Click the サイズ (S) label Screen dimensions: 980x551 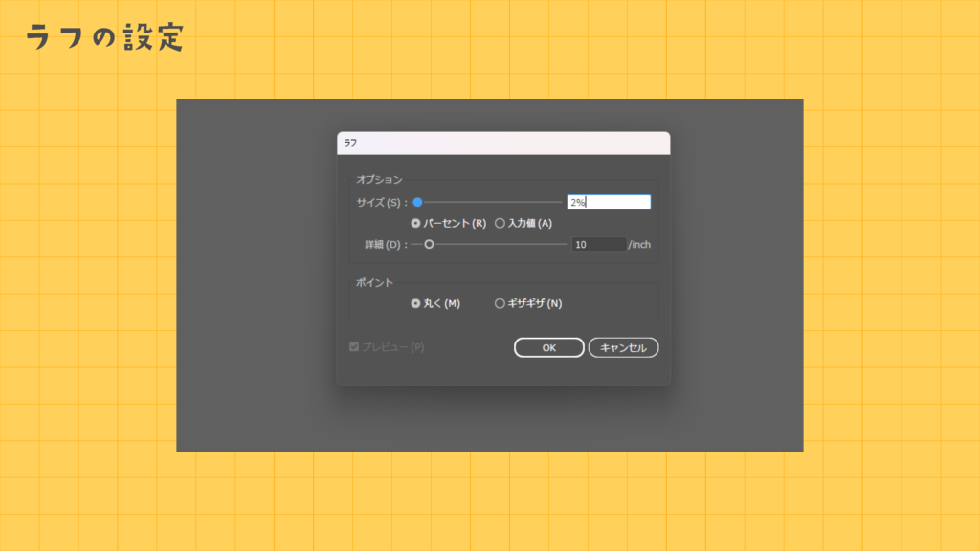tap(377, 201)
